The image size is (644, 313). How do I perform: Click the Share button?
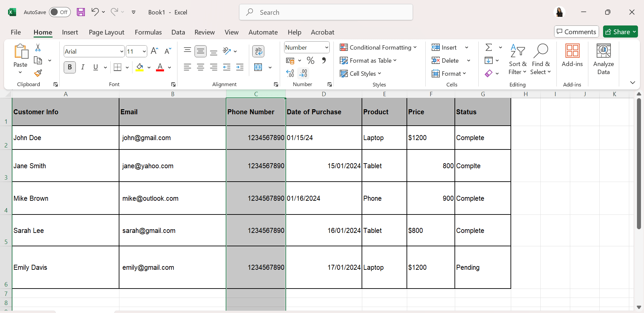coord(620,32)
